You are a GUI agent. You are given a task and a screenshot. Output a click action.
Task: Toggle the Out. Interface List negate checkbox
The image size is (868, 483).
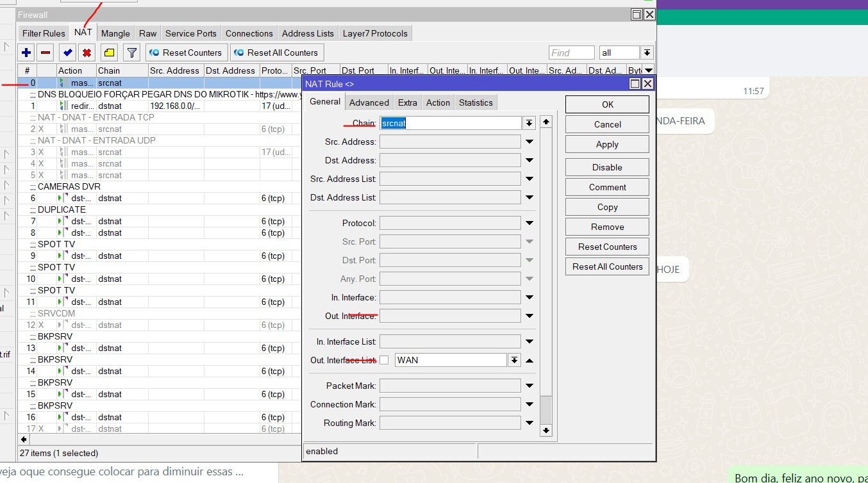point(384,360)
